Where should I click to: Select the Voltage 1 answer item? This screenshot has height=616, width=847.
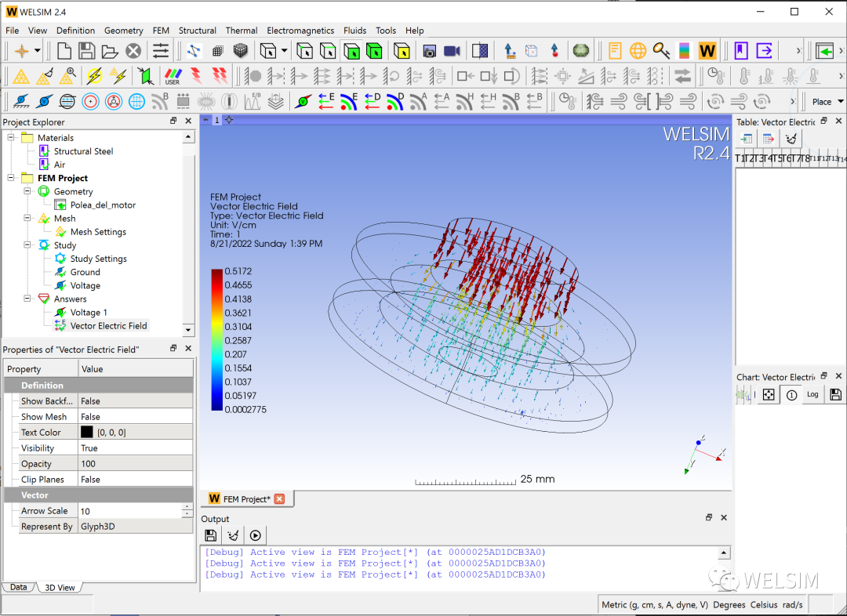(x=89, y=312)
